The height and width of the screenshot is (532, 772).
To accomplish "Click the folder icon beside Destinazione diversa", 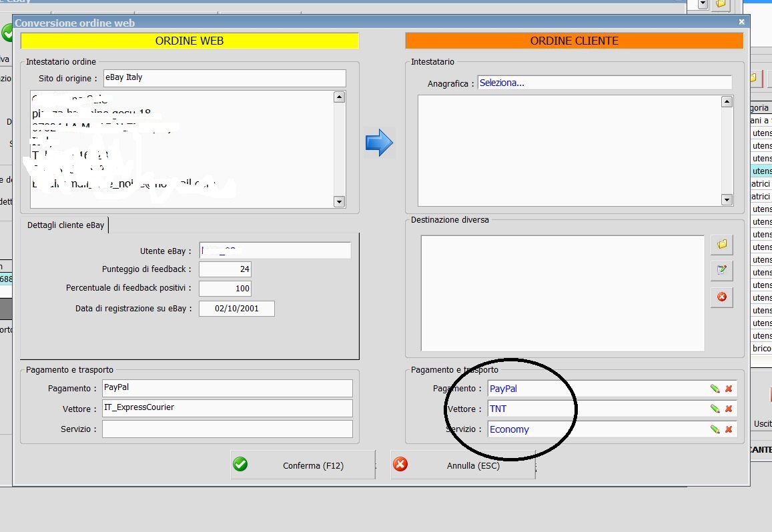I will [x=722, y=245].
